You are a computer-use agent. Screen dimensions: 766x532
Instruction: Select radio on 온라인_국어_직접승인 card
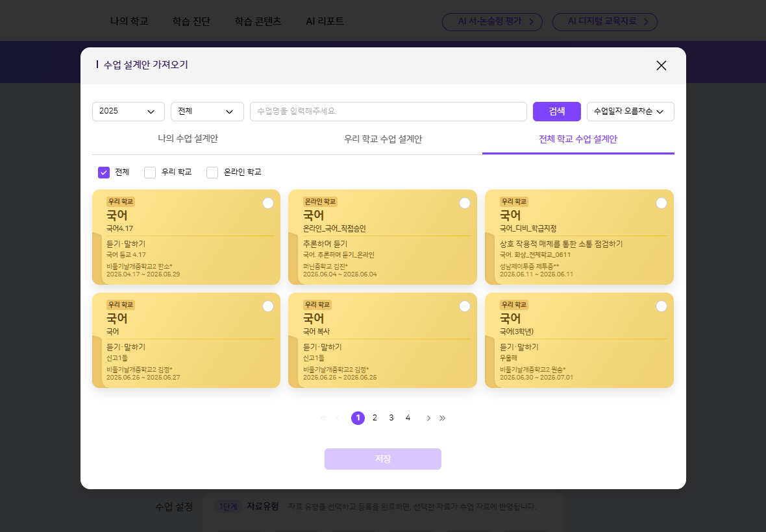[465, 203]
